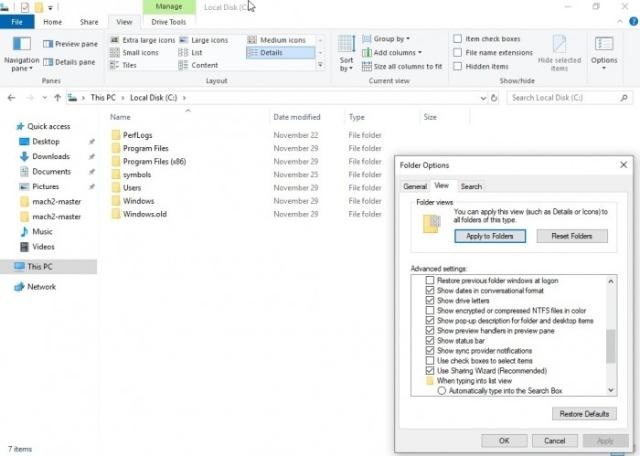Select Large icons layout
The height and width of the screenshot is (456, 640).
click(x=204, y=40)
